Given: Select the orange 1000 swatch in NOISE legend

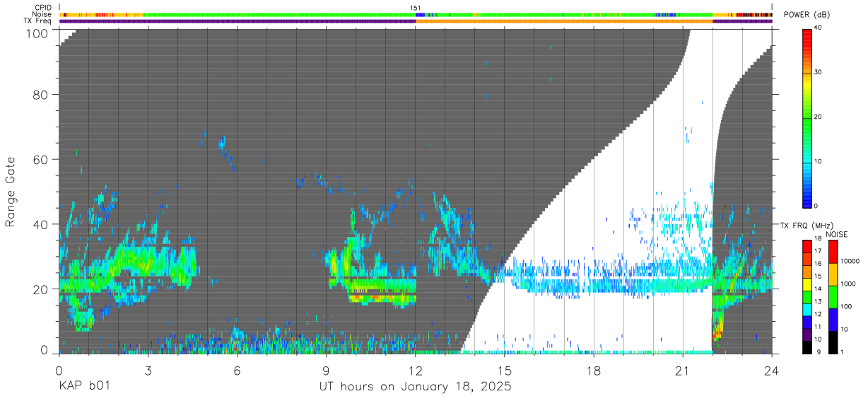Looking at the screenshot, I should (x=833, y=274).
